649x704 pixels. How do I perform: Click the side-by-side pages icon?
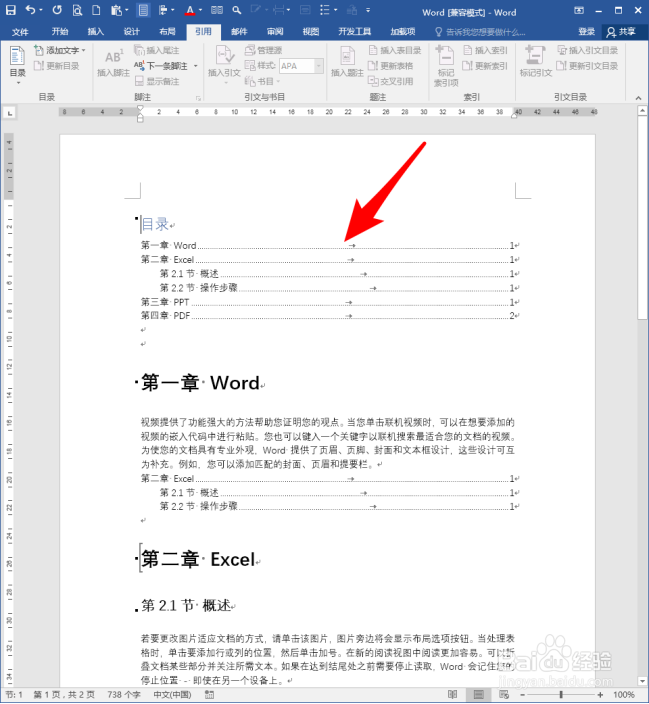[217, 10]
